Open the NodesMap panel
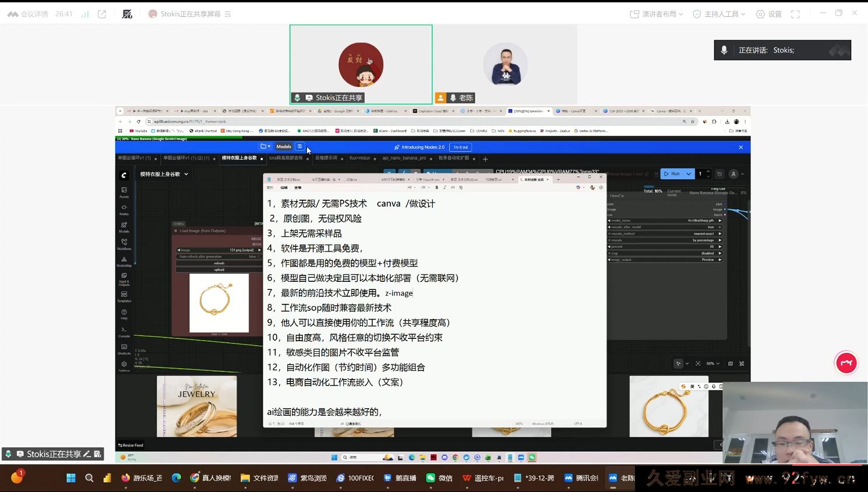 tap(124, 260)
